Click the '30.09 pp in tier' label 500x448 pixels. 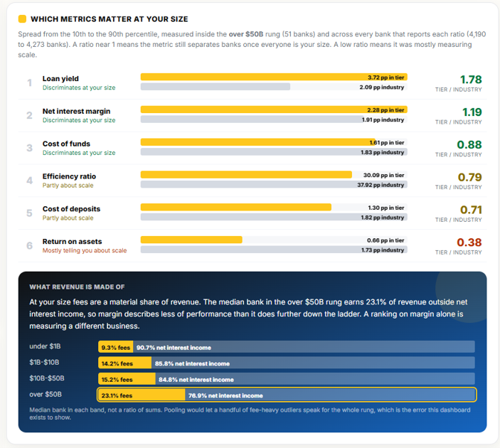(384, 175)
